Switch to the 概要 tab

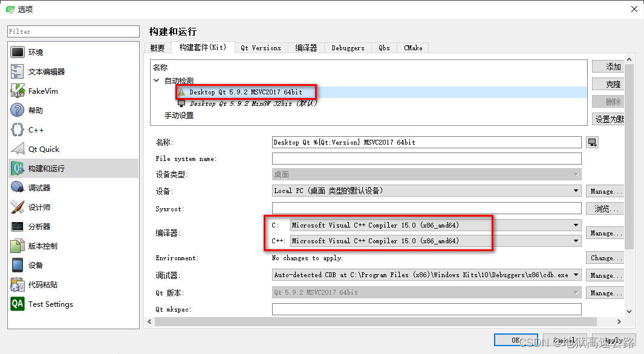pyautogui.click(x=158, y=48)
